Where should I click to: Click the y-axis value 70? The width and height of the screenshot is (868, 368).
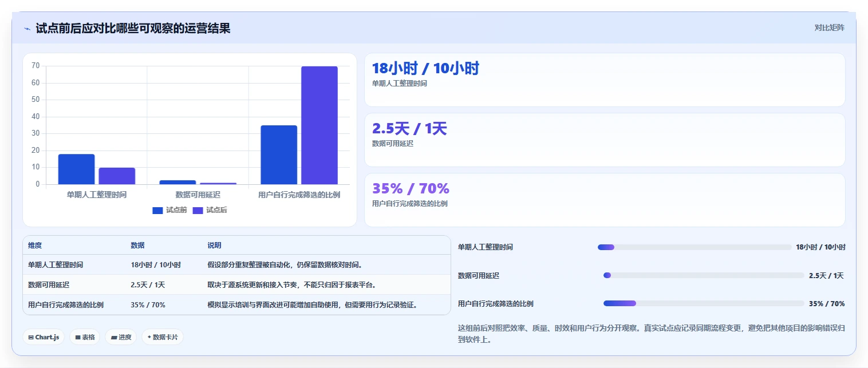(x=35, y=66)
